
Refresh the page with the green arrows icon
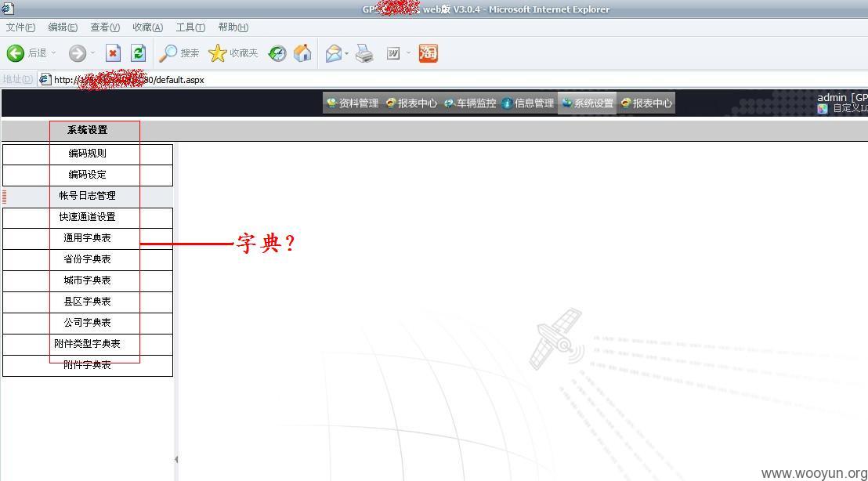click(x=138, y=53)
